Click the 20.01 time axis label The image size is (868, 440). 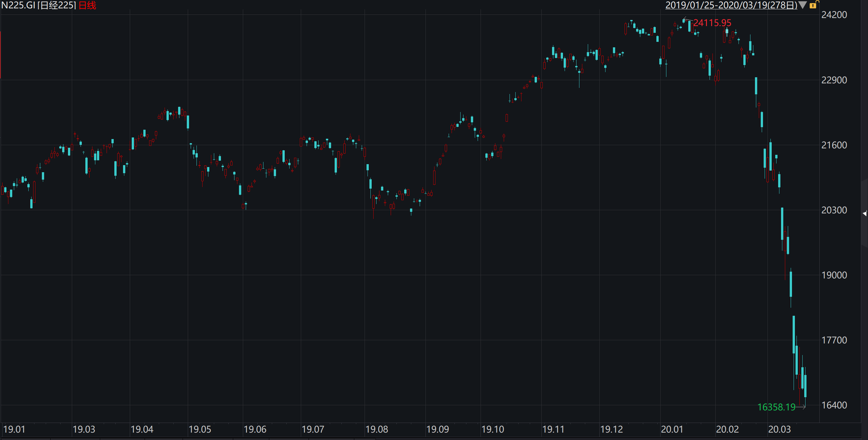tap(672, 429)
